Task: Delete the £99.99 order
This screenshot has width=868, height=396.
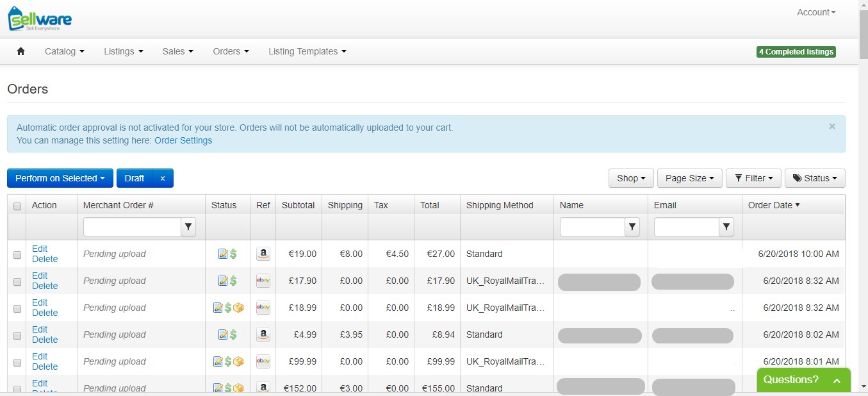Action: 45,367
